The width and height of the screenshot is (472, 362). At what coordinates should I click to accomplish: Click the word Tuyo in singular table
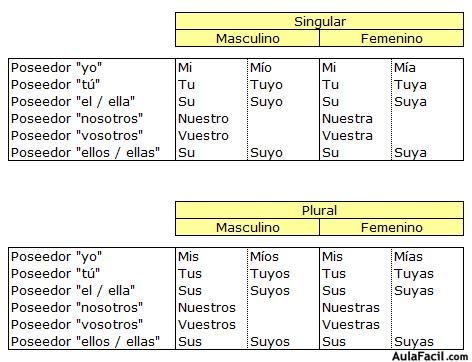pos(266,85)
